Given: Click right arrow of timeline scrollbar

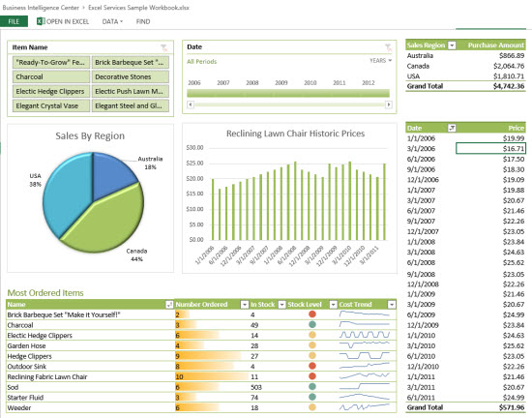Looking at the screenshot, I should coord(389,104).
